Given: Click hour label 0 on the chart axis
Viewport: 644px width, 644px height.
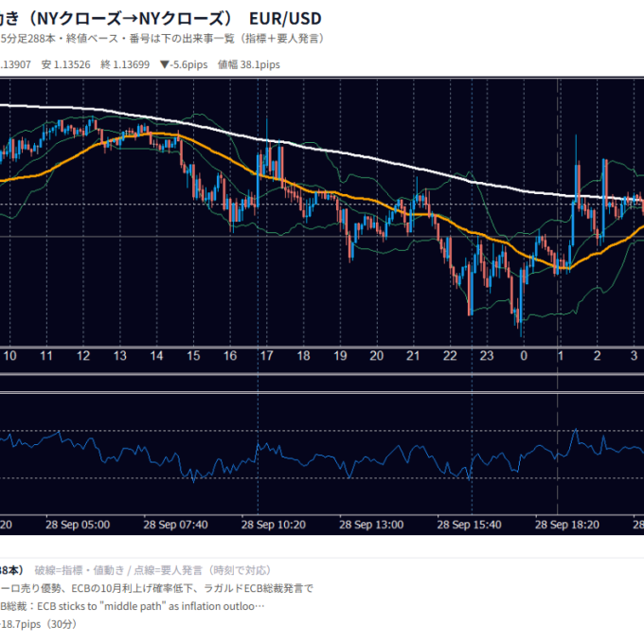Looking at the screenshot, I should 524,356.
